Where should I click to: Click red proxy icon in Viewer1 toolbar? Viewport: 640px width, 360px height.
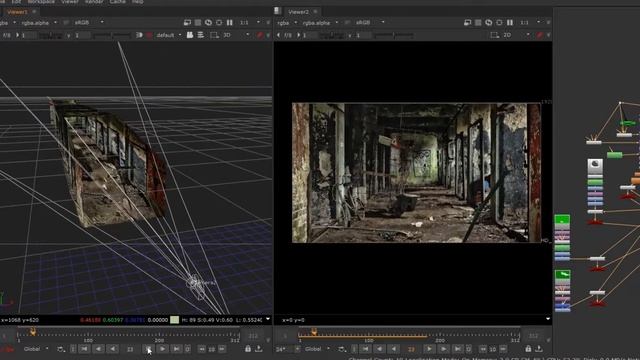(x=260, y=36)
